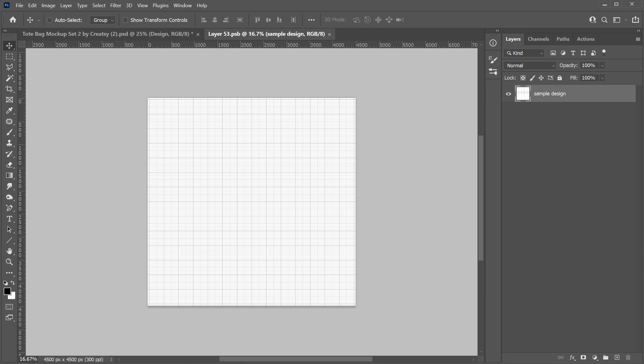The image size is (644, 364).
Task: Add layer mask at Layers panel bottom
Action: tap(583, 358)
